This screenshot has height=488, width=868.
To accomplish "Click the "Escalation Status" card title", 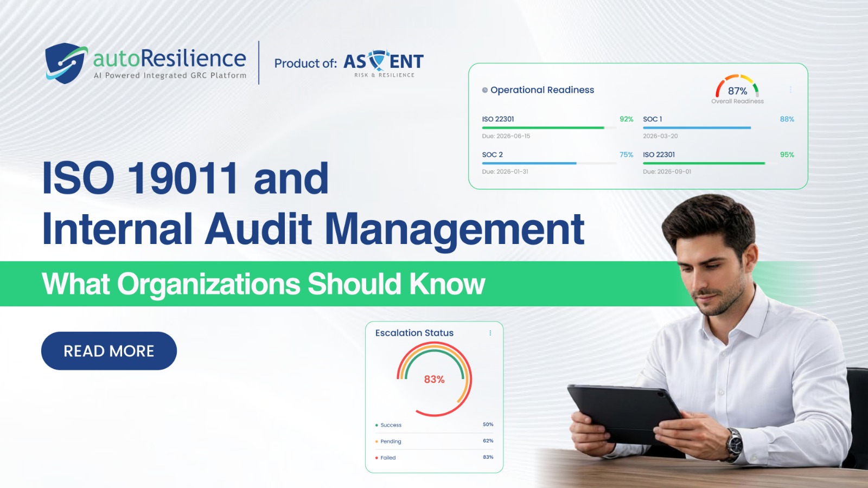I will pos(414,333).
